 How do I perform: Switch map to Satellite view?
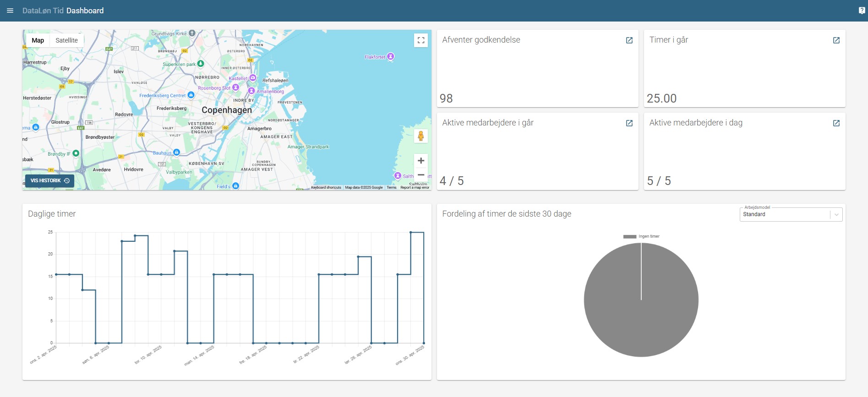point(66,40)
